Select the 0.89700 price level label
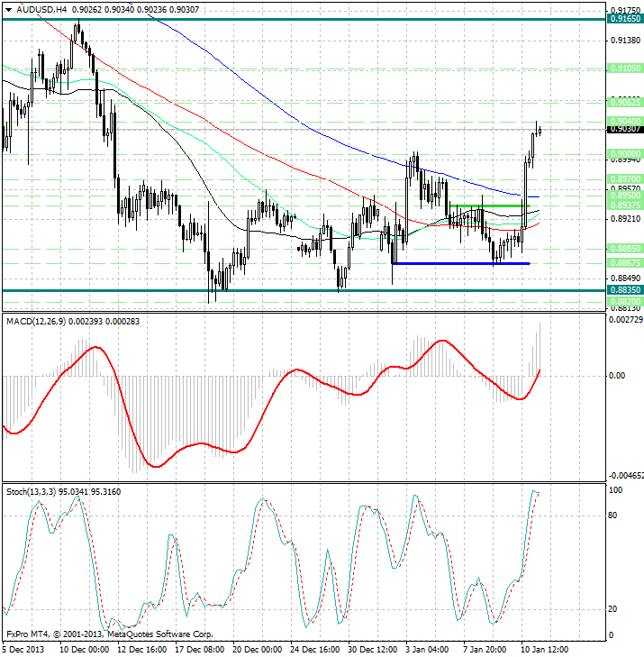This screenshot has height=657, width=644. (625, 179)
